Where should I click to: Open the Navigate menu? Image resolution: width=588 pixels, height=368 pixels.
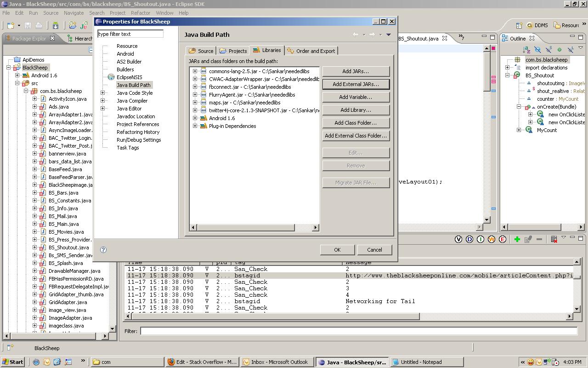coord(73,13)
